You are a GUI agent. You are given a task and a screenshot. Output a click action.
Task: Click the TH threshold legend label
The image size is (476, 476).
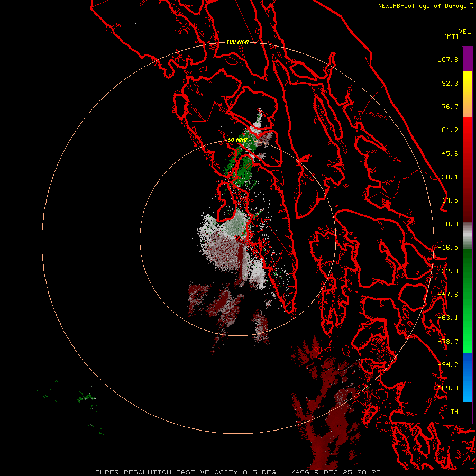(x=454, y=412)
